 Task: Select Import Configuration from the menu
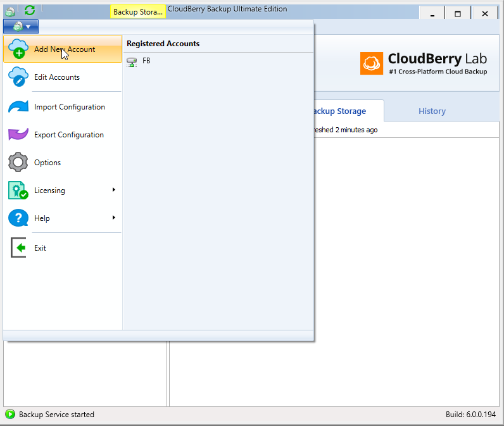[x=63, y=107]
